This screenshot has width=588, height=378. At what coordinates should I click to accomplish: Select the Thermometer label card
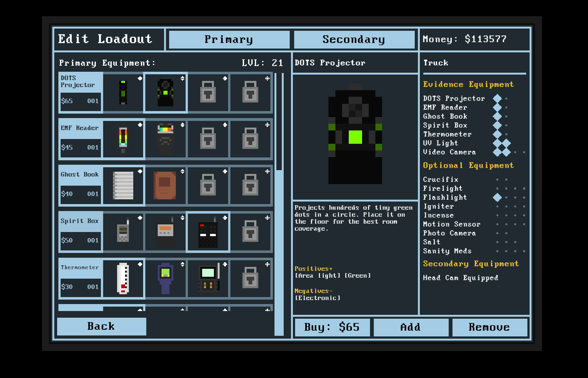[81, 278]
